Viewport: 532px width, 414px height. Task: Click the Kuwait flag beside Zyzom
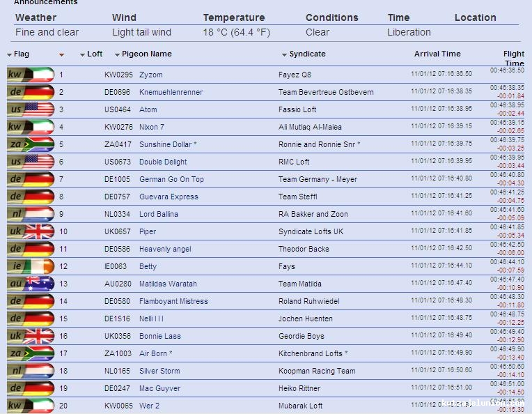point(31,75)
